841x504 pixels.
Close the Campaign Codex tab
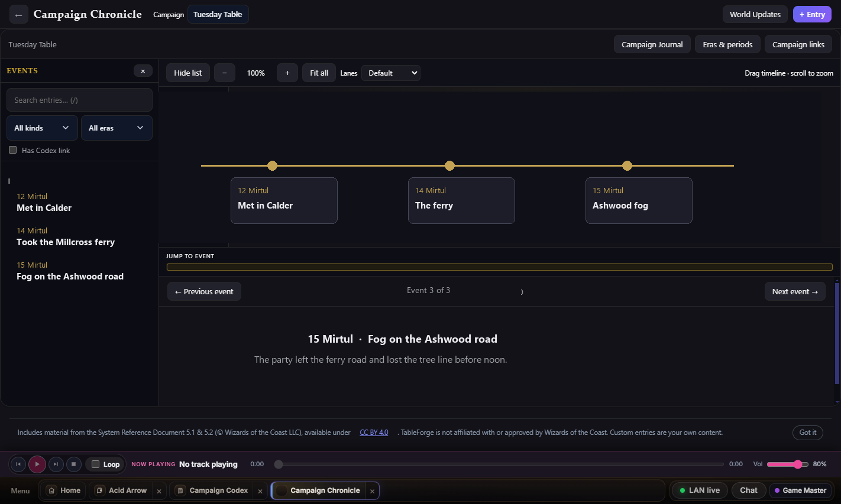pos(260,491)
